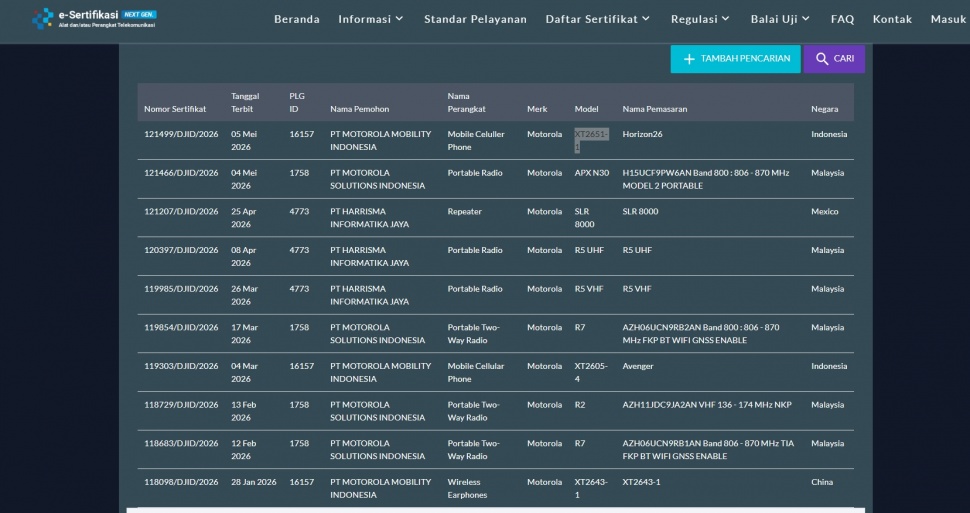Open the e-Sertifikasi logo home link

click(94, 19)
